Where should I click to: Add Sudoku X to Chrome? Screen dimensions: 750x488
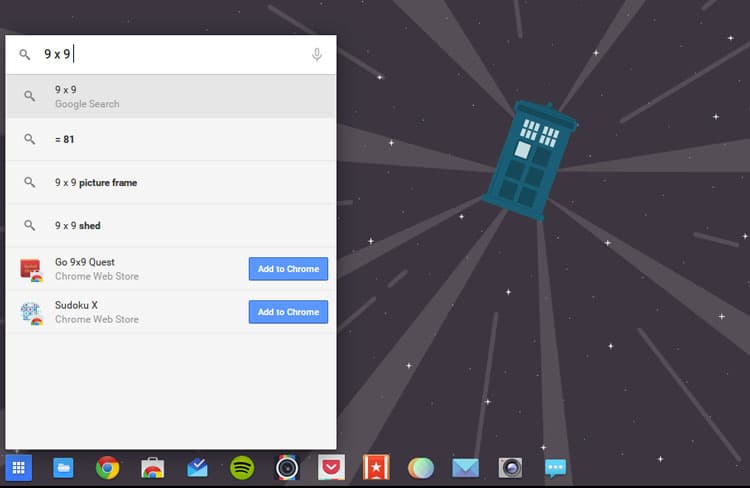pyautogui.click(x=288, y=312)
